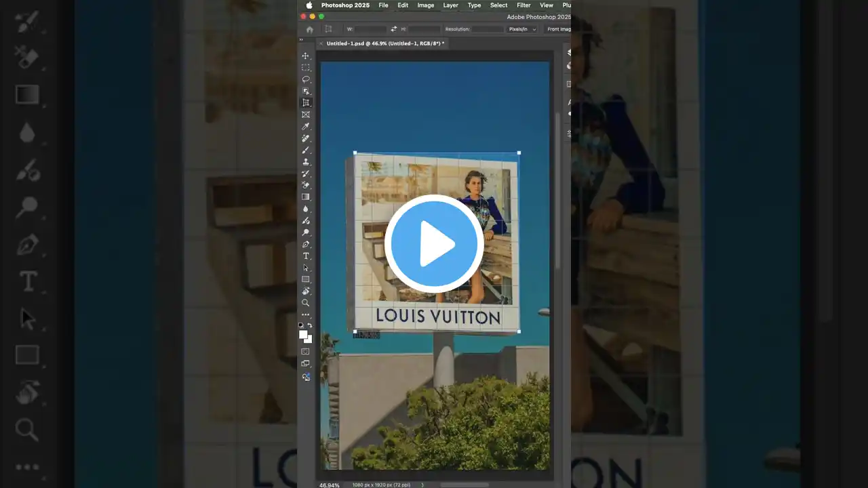Viewport: 868px width, 488px height.
Task: Open the Image menu
Action: pyautogui.click(x=426, y=5)
